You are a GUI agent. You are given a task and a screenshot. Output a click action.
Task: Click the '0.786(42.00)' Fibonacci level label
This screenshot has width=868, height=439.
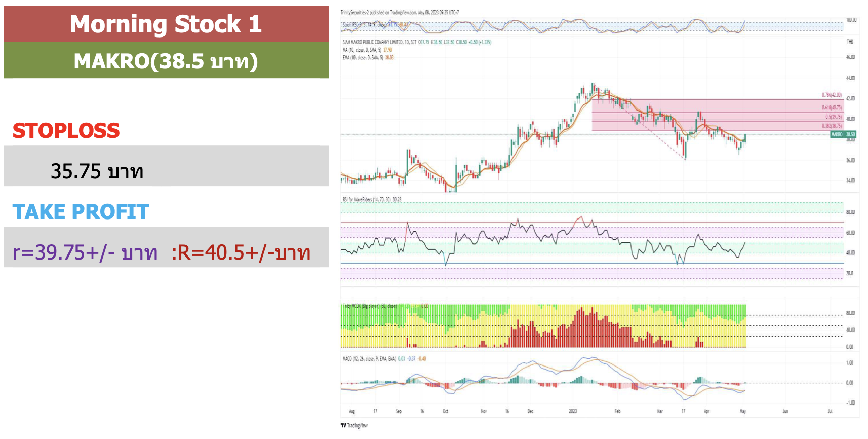(x=832, y=95)
